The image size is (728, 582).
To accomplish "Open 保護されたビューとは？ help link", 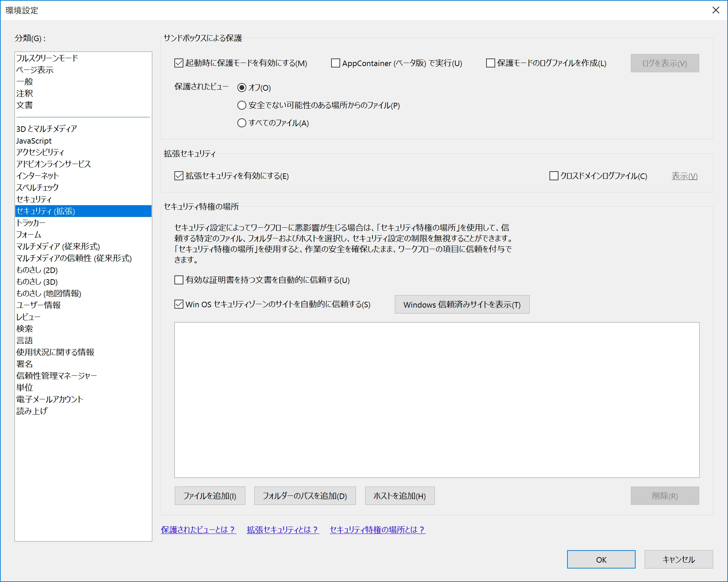I will pyautogui.click(x=198, y=530).
